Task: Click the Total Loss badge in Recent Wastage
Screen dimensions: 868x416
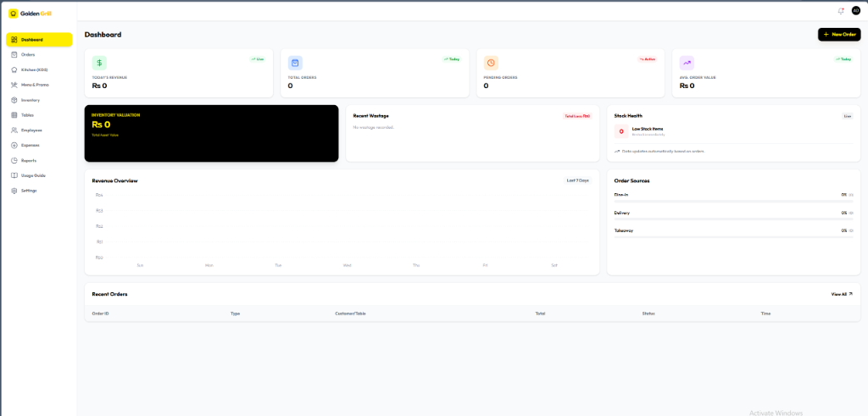Action: coord(577,116)
